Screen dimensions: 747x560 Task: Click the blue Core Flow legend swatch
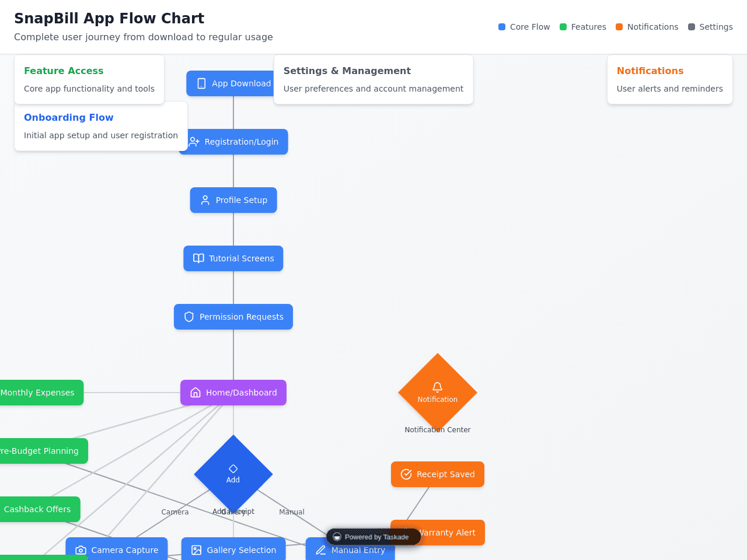point(502,27)
